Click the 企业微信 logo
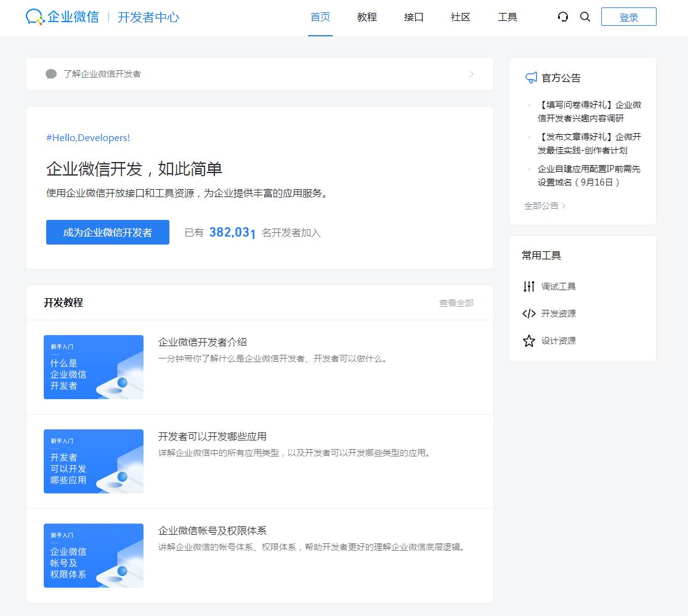The width and height of the screenshot is (688, 616). click(x=62, y=17)
